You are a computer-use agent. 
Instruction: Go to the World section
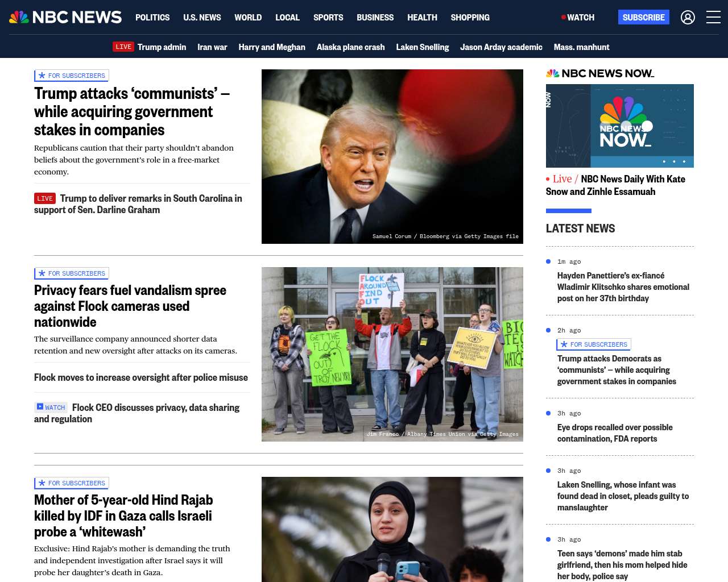[248, 18]
